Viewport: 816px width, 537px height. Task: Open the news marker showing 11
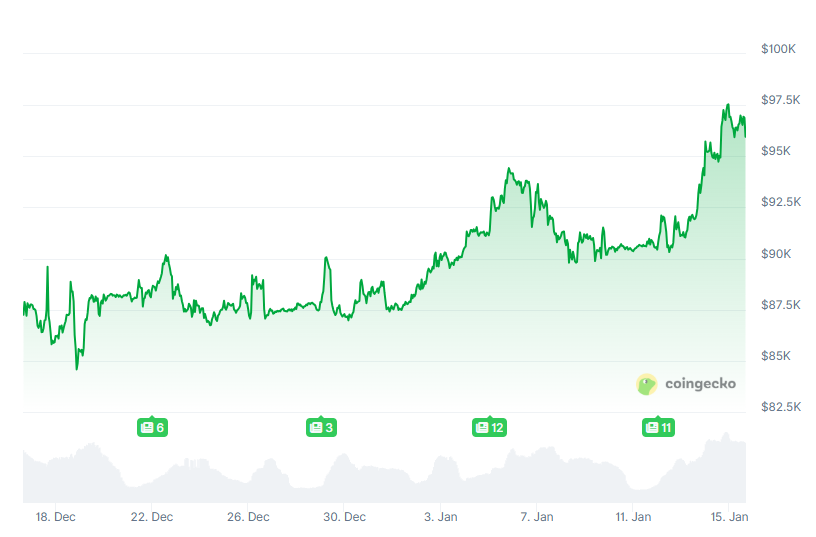coord(658,428)
